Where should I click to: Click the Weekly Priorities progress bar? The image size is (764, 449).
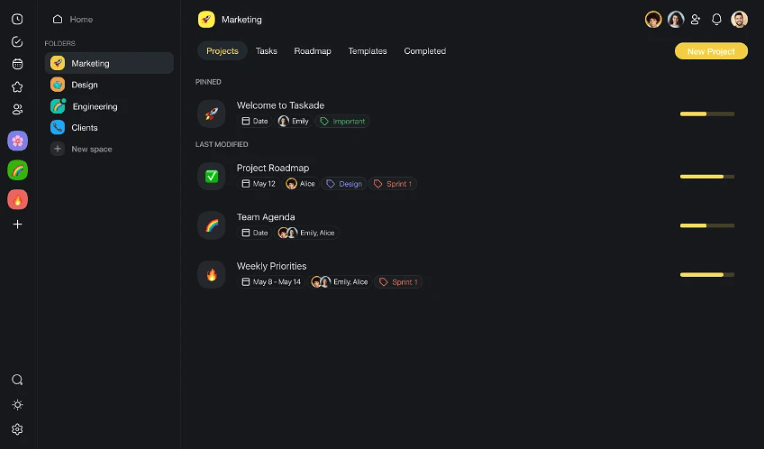pos(707,274)
